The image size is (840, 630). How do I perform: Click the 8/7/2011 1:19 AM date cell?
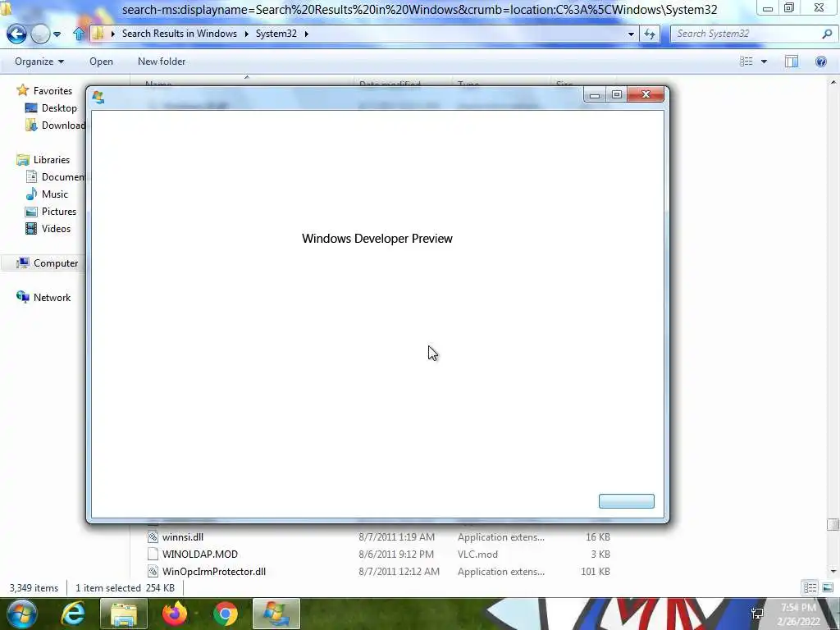[x=396, y=536]
